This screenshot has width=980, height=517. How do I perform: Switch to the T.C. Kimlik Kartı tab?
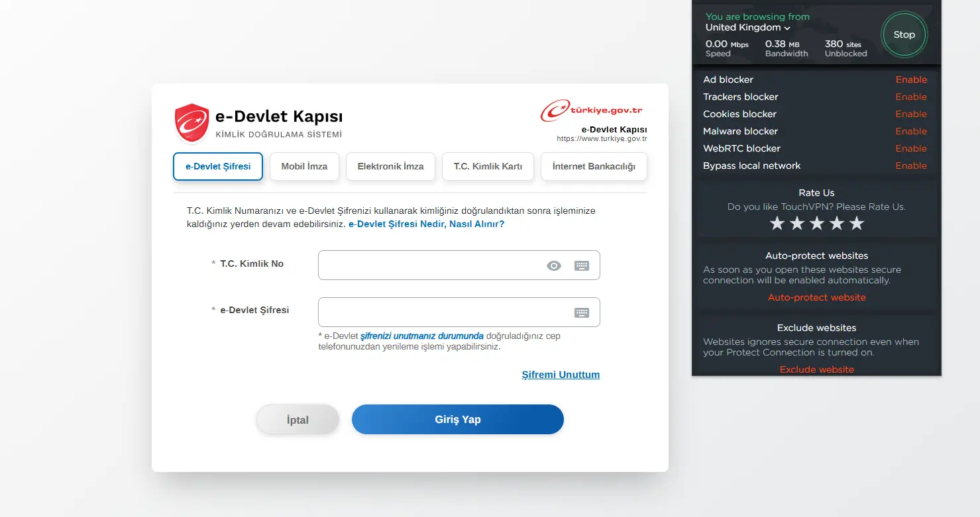pyautogui.click(x=488, y=166)
